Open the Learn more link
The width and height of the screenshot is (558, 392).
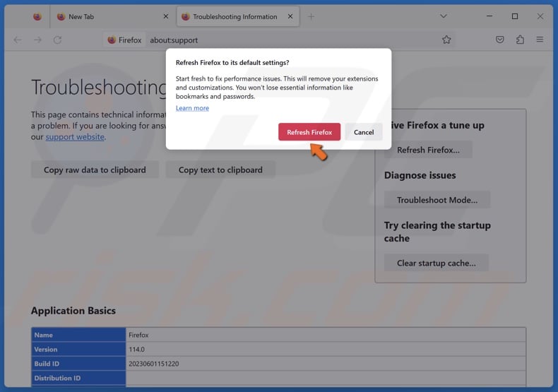click(192, 108)
